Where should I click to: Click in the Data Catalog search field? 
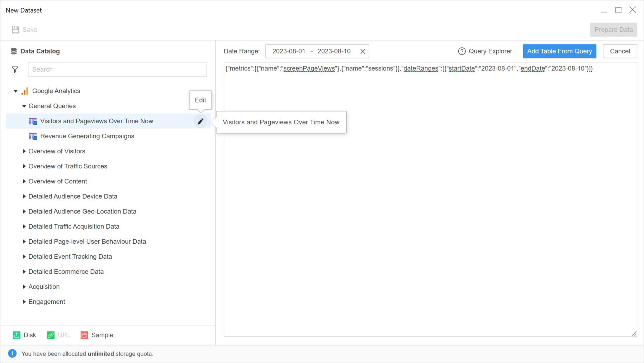117,70
